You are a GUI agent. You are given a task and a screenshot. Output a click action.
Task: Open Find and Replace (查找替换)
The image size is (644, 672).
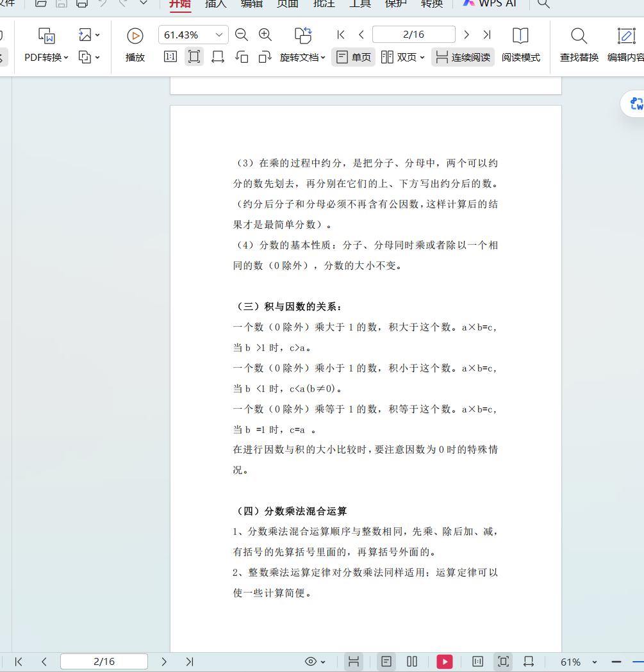[579, 45]
